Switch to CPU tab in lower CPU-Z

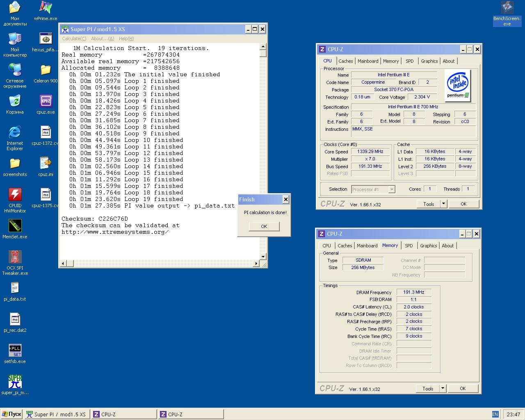coord(326,246)
